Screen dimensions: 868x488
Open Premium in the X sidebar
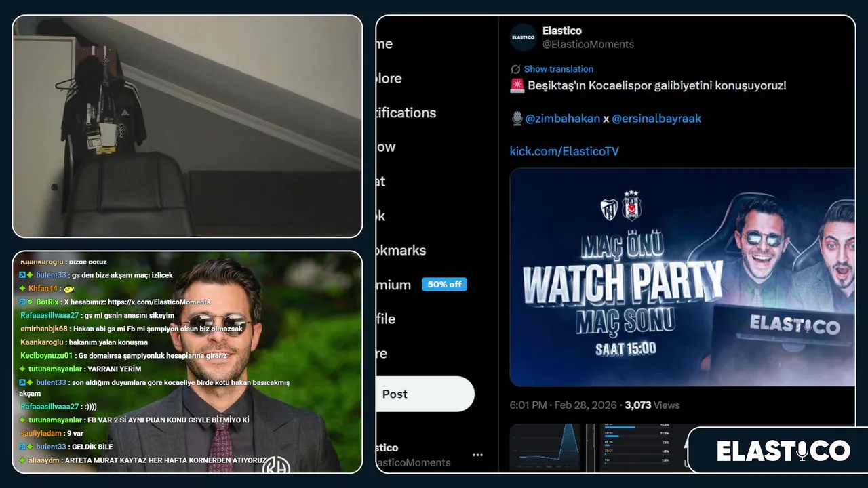click(x=394, y=285)
